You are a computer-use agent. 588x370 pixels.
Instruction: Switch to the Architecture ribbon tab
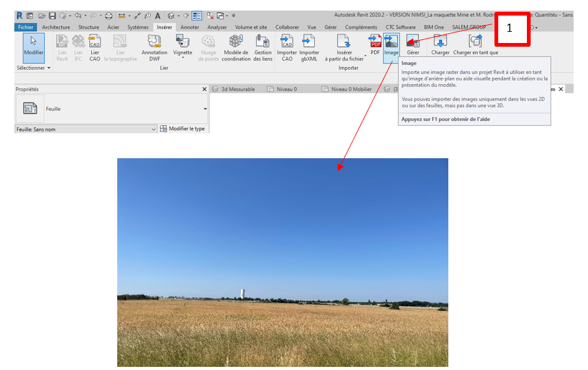point(55,27)
